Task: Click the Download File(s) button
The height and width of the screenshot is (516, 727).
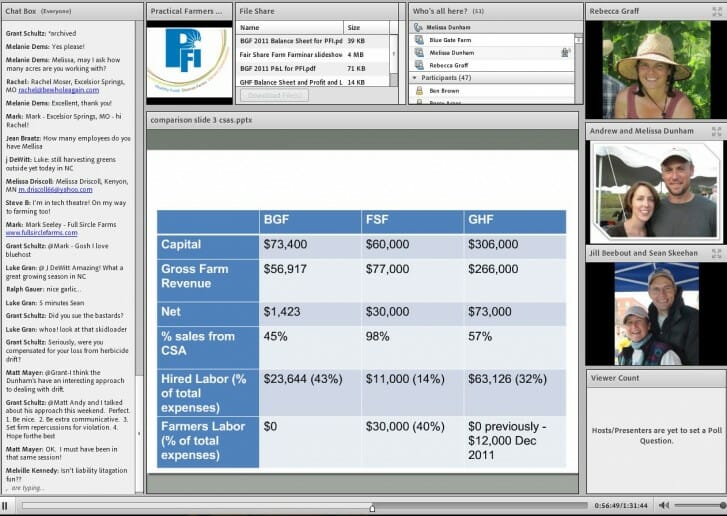Action: point(273,95)
